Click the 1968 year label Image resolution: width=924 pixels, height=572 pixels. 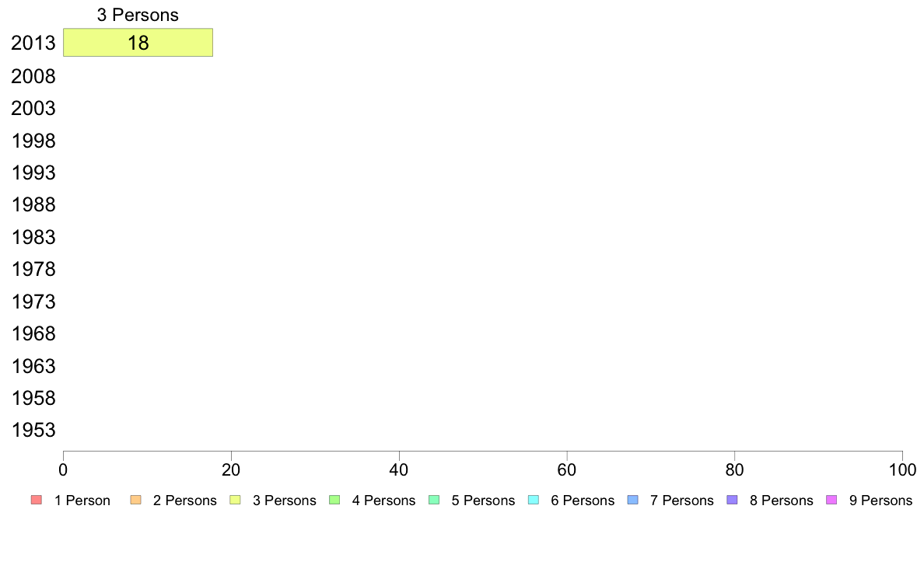point(33,333)
